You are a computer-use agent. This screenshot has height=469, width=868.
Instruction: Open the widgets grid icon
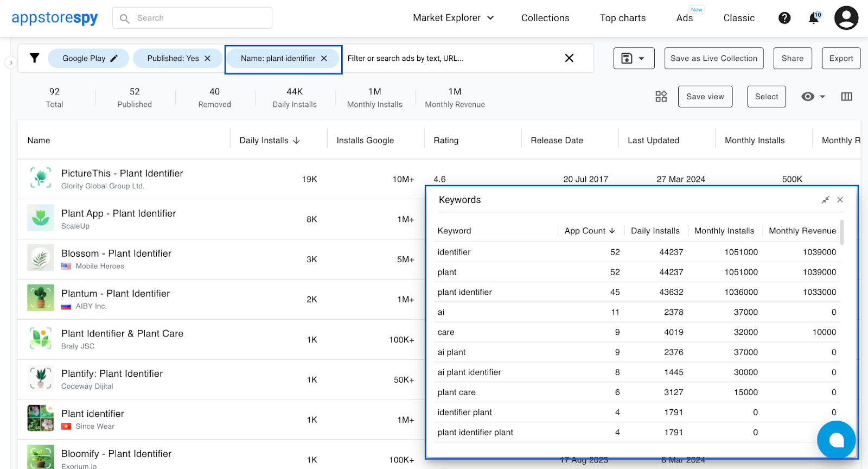[x=661, y=97]
